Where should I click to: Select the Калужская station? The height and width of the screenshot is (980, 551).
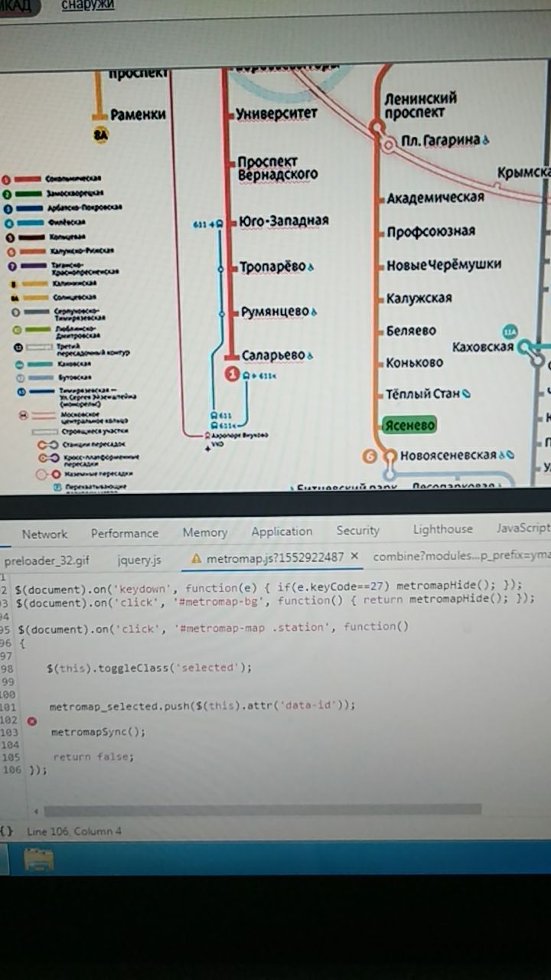coord(419,298)
